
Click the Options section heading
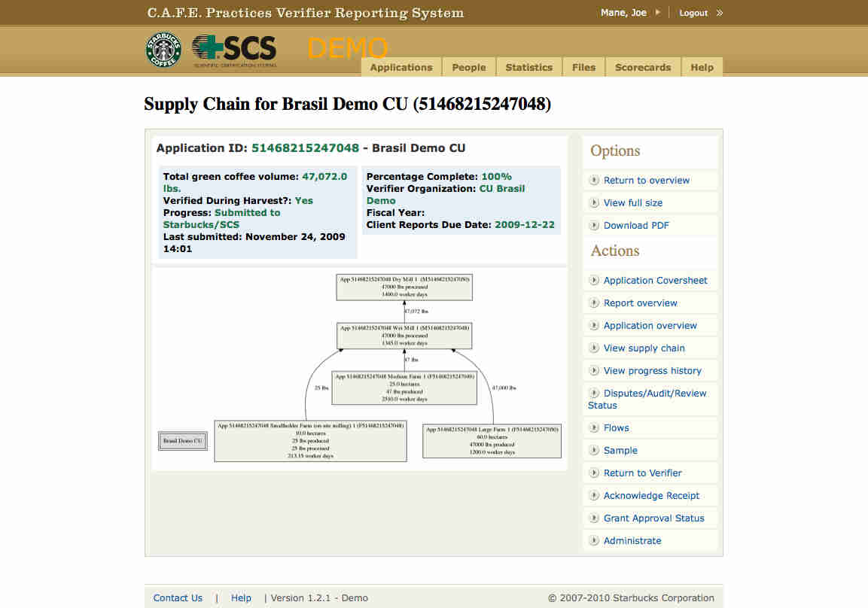point(615,151)
